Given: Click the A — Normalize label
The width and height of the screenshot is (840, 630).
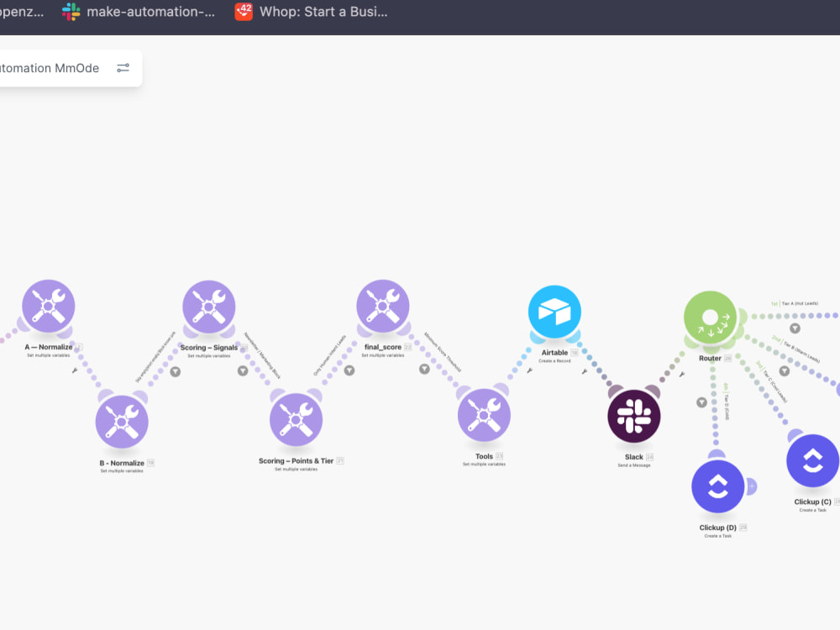Looking at the screenshot, I should click(48, 347).
